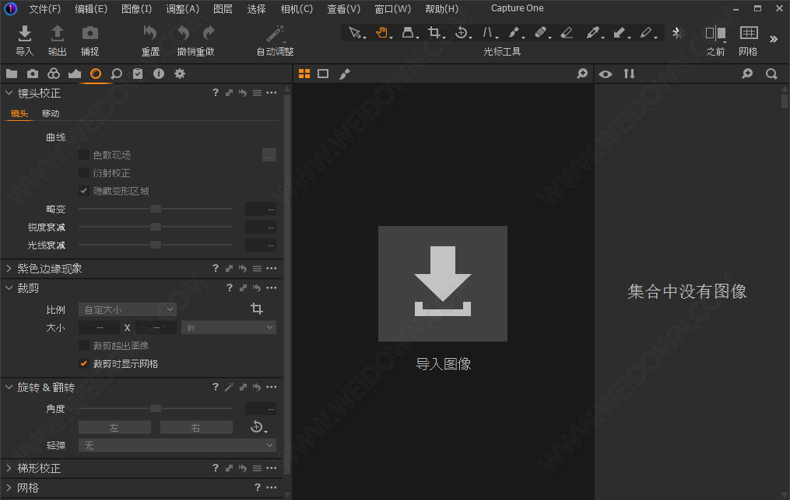This screenshot has width=790, height=500.
Task: Click the toolbar overflow chevrons
Action: (x=774, y=39)
